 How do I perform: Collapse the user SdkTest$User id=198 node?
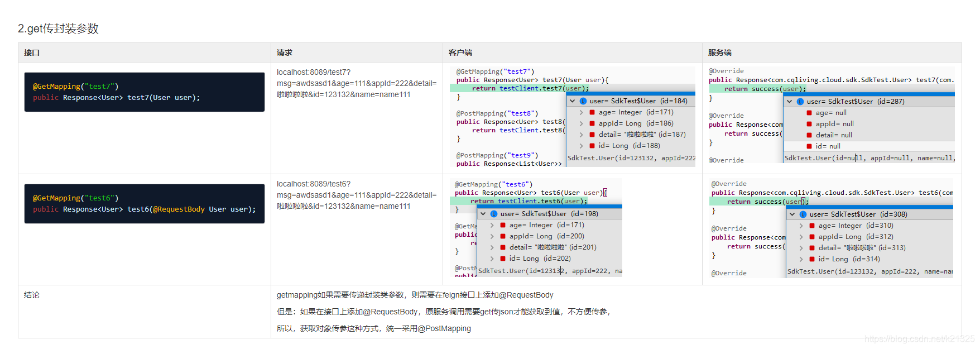point(483,214)
